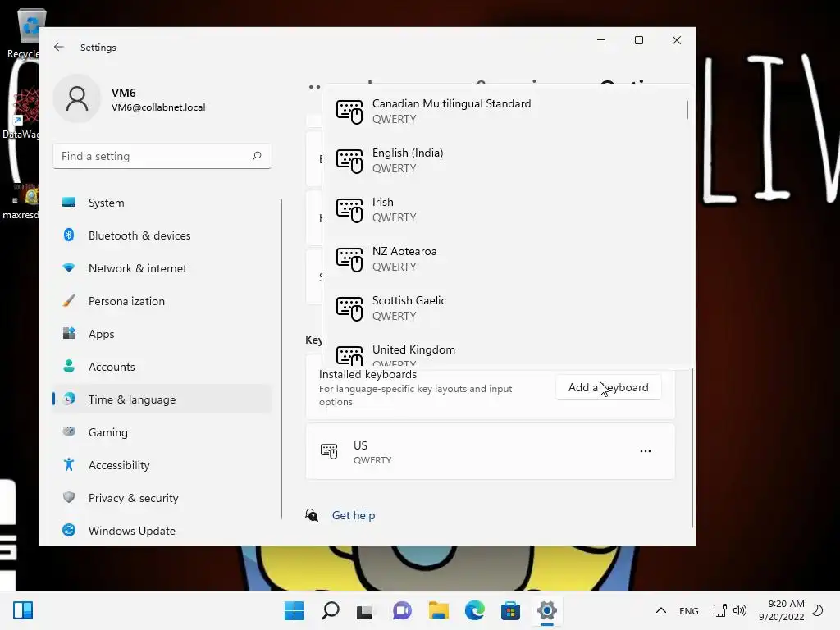Open Microsoft Store from taskbar

pyautogui.click(x=510, y=610)
